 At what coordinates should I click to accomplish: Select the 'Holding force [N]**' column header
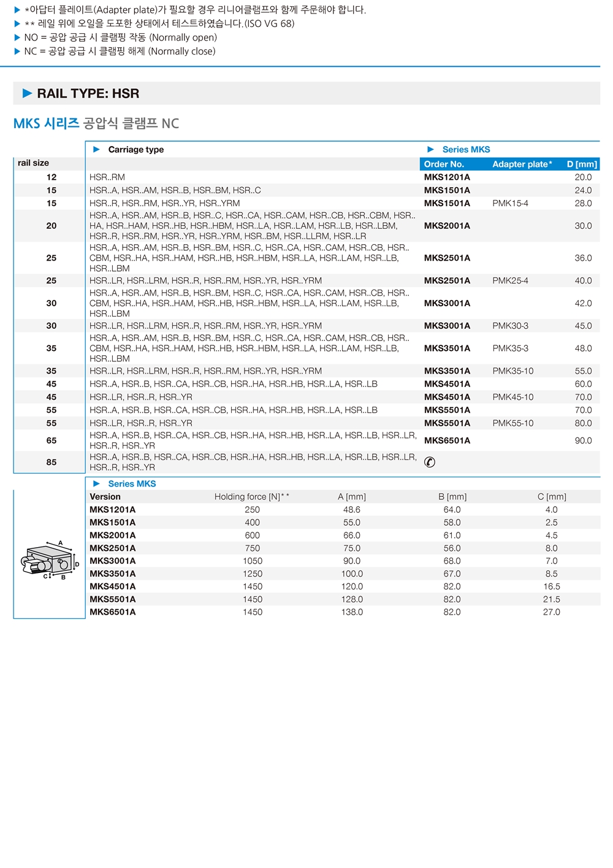pyautogui.click(x=252, y=497)
